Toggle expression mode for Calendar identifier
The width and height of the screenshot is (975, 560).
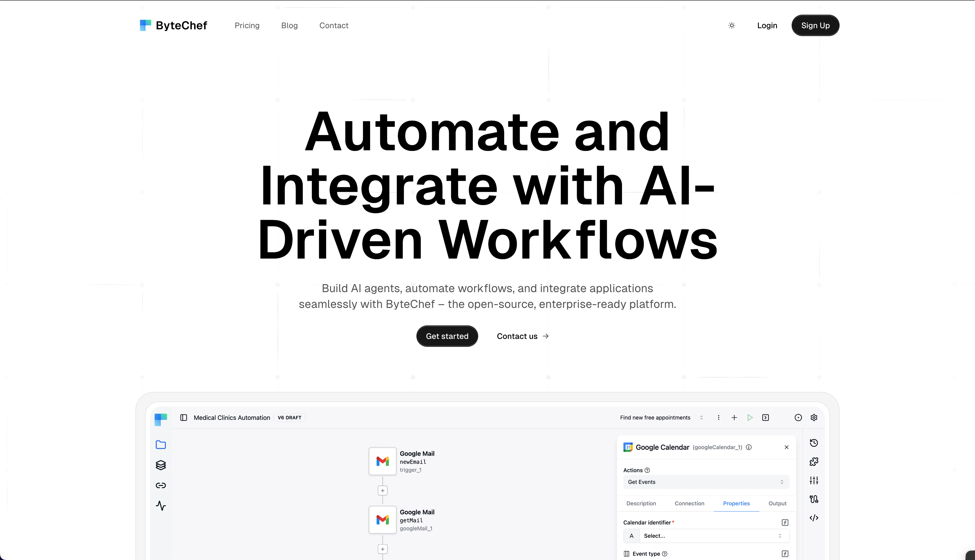pos(785,522)
